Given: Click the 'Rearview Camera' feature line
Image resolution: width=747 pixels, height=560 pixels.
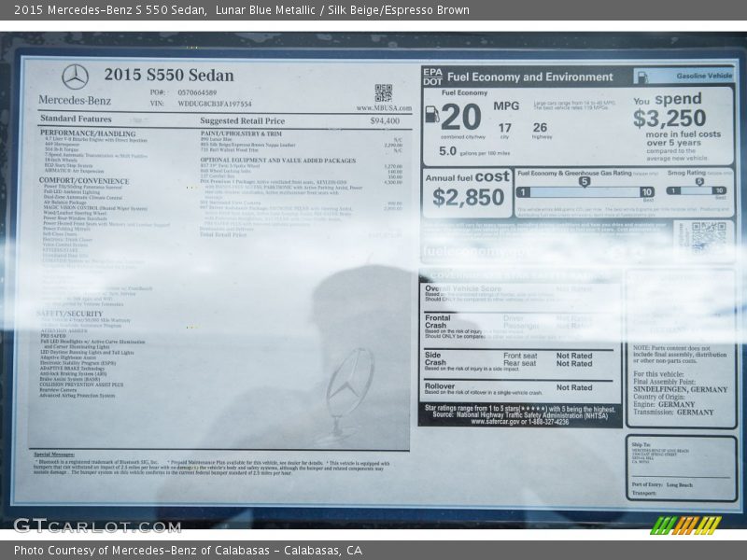Looking at the screenshot, I should pos(58,390).
